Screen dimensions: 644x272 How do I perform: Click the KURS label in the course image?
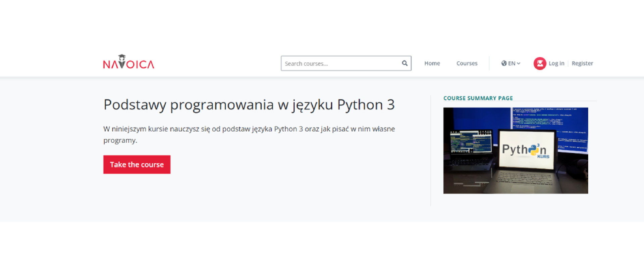coord(543,157)
